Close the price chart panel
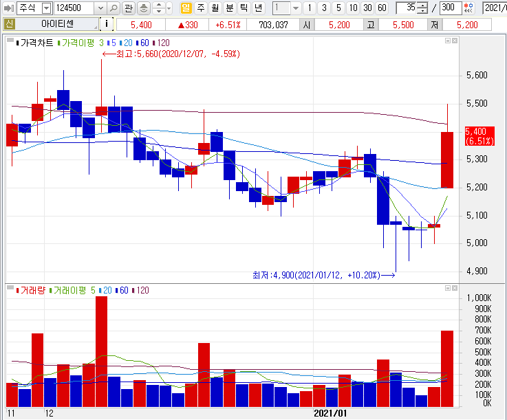The width and height of the screenshot is (507, 420). (455, 41)
